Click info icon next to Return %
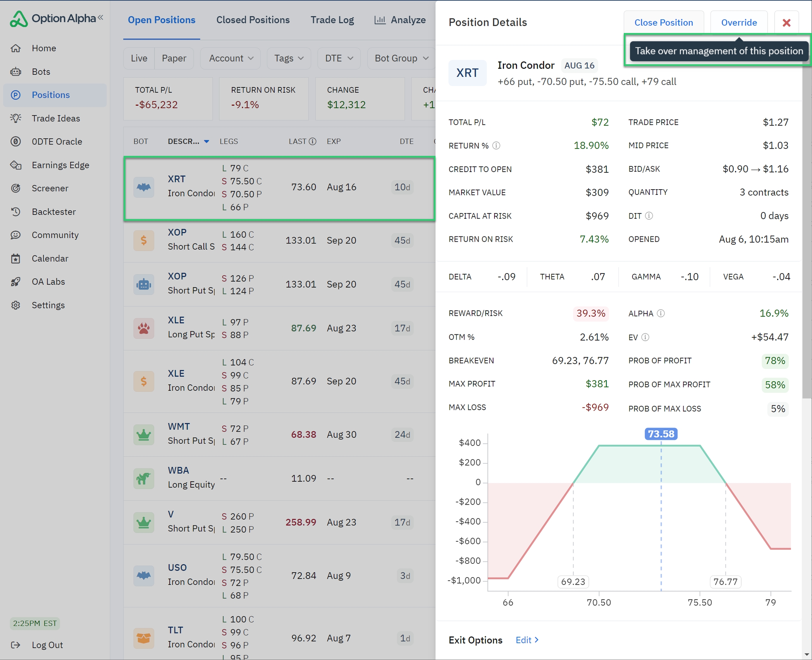812x660 pixels. pyautogui.click(x=496, y=146)
